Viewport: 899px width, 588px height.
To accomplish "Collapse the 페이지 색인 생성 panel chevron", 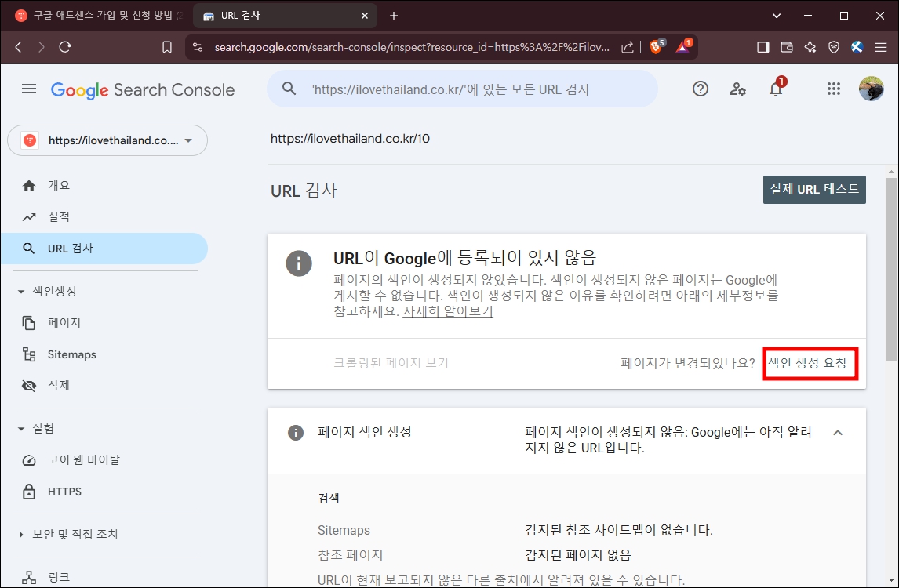I will [838, 433].
